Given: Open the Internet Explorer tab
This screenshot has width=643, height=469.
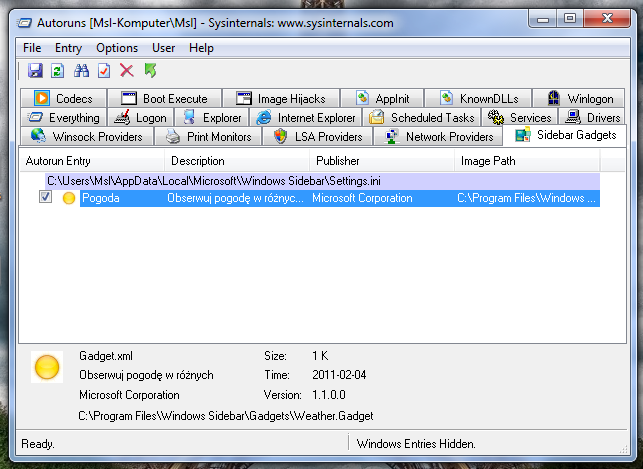Looking at the screenshot, I should [x=306, y=118].
